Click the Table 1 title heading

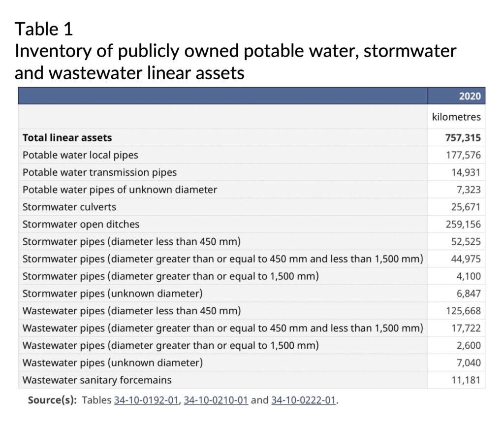coord(44,29)
